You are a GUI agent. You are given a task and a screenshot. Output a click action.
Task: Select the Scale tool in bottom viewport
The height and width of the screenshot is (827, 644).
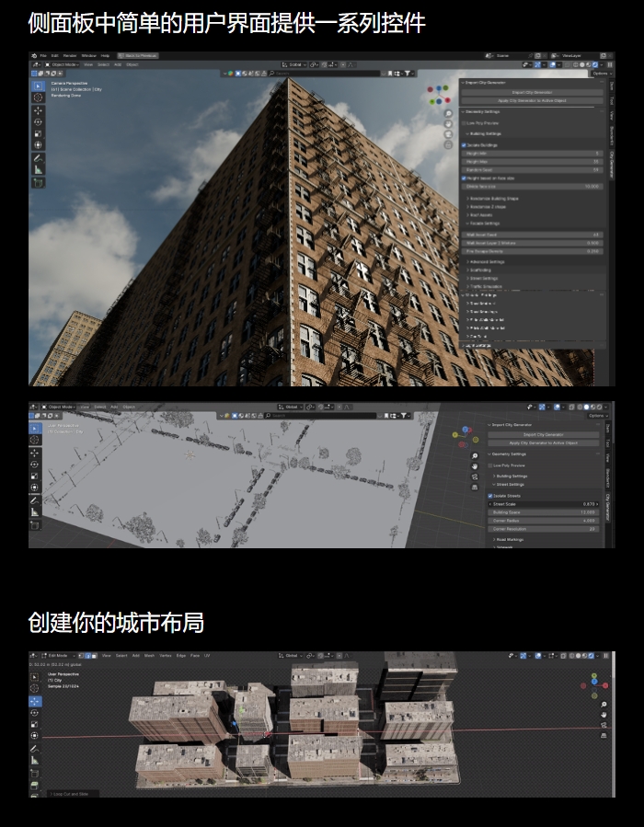click(x=35, y=724)
